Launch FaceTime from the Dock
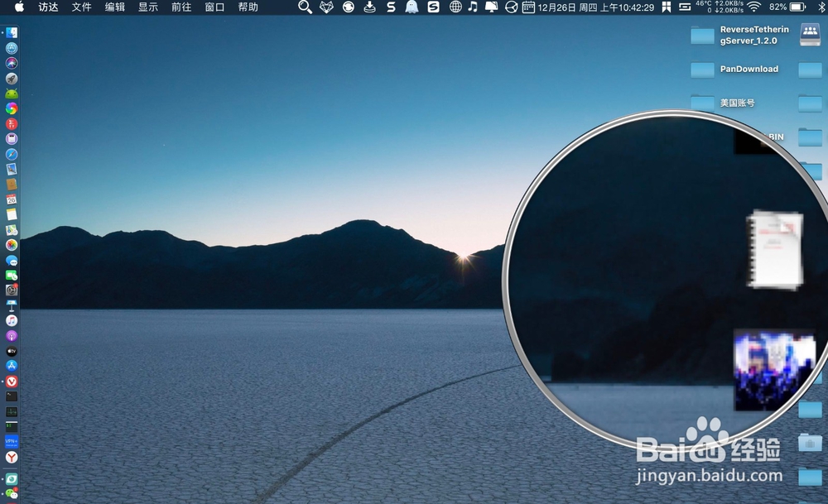Viewport: 828px width, 504px height. point(11,276)
